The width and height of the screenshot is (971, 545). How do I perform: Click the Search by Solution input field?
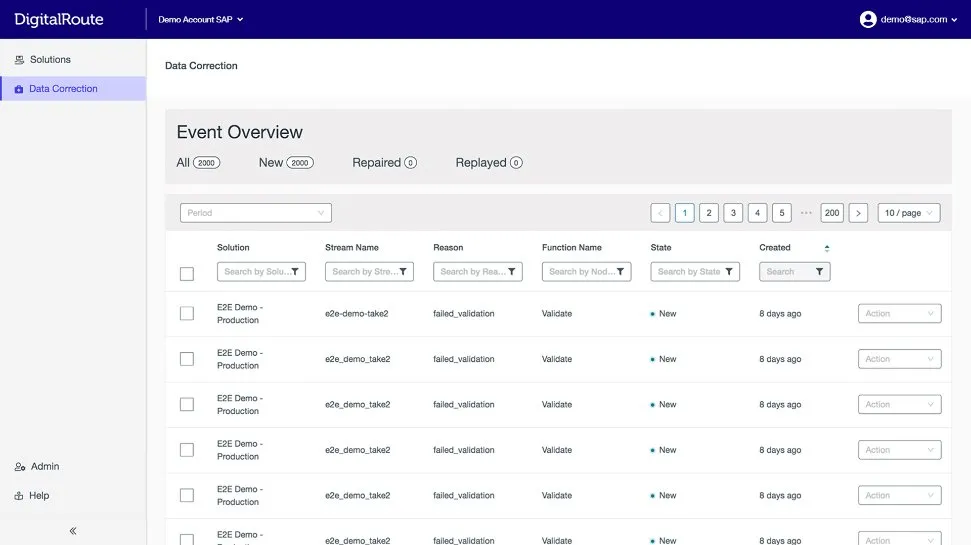(254, 272)
